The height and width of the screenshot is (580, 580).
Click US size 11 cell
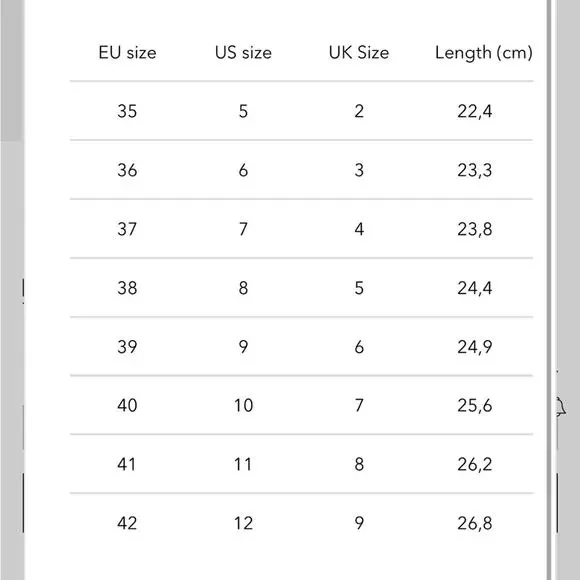click(243, 464)
